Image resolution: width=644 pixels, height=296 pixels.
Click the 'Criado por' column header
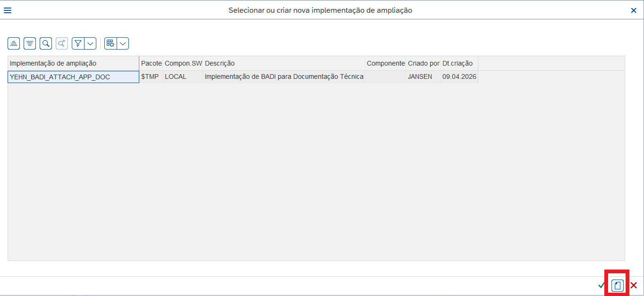tap(423, 63)
